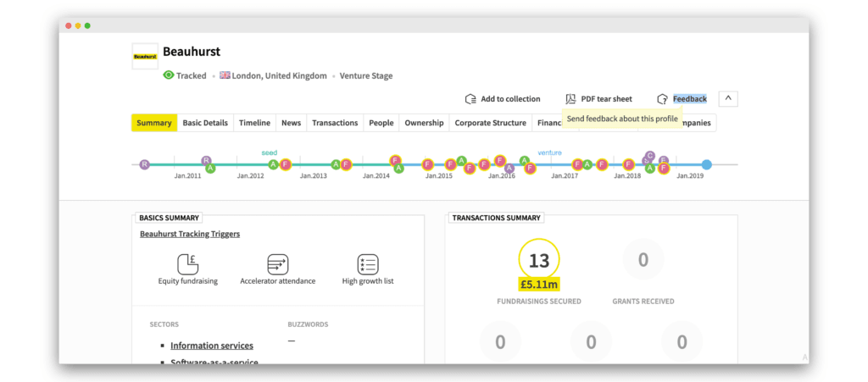Open the Information services sector link
Viewport: 868px width, 382px height.
coord(211,346)
